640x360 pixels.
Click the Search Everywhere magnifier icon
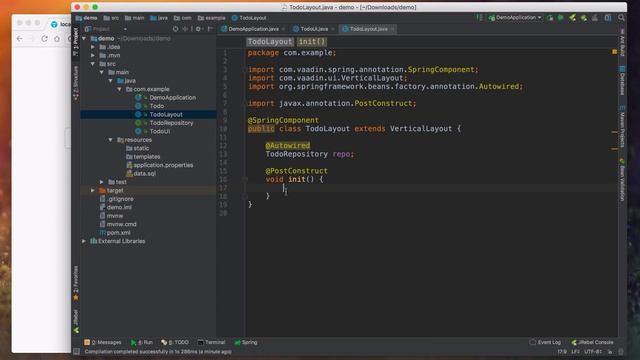click(x=621, y=18)
